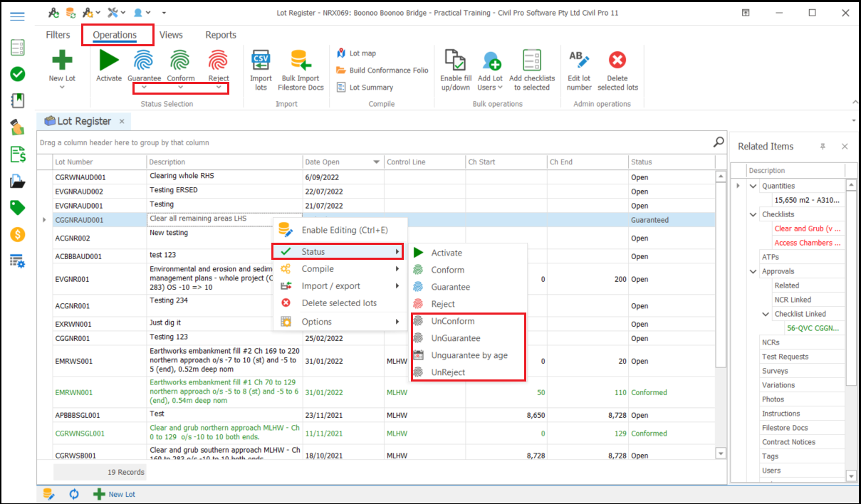Viewport: 861px width, 504px height.
Task: Click Add checklists to selected icon
Action: pos(531,60)
